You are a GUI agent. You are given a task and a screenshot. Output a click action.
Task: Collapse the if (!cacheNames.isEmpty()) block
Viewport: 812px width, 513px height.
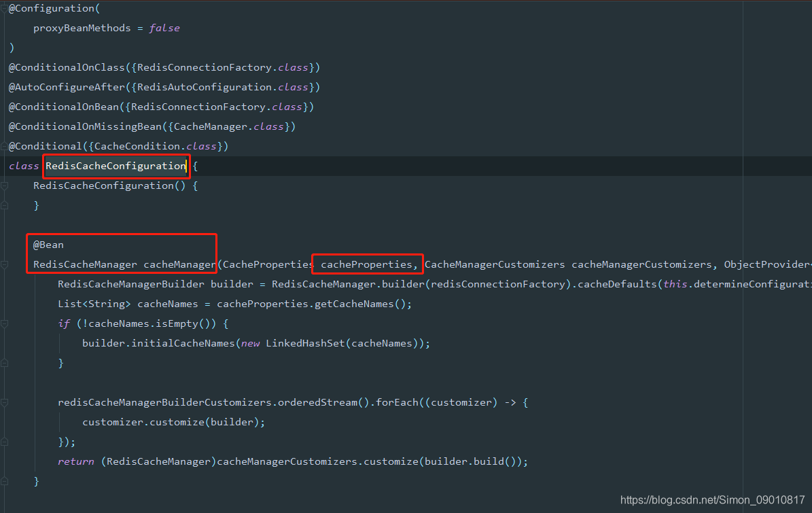point(4,323)
